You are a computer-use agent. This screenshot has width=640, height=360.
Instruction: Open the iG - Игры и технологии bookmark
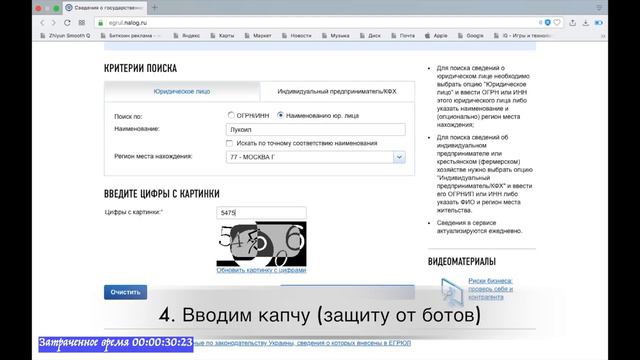point(523,36)
